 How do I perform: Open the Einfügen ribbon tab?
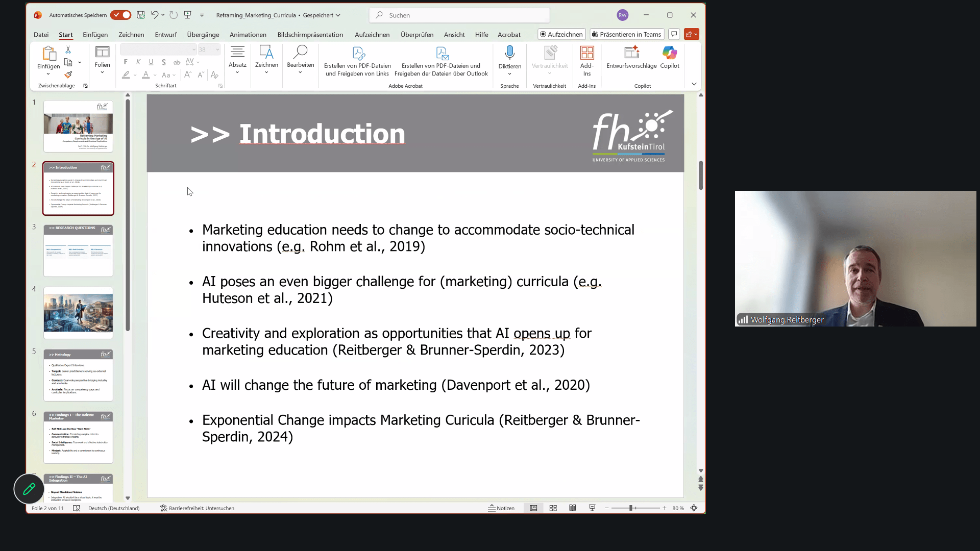tap(95, 35)
